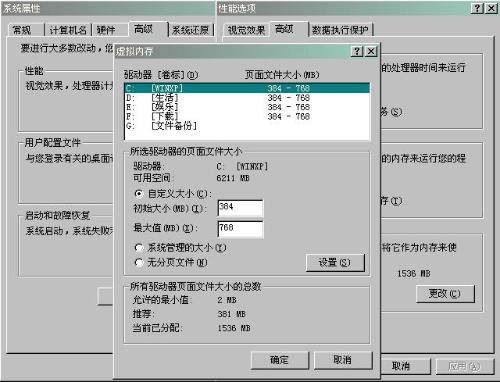Switch to 高级 tab in 性能选项

point(288,29)
